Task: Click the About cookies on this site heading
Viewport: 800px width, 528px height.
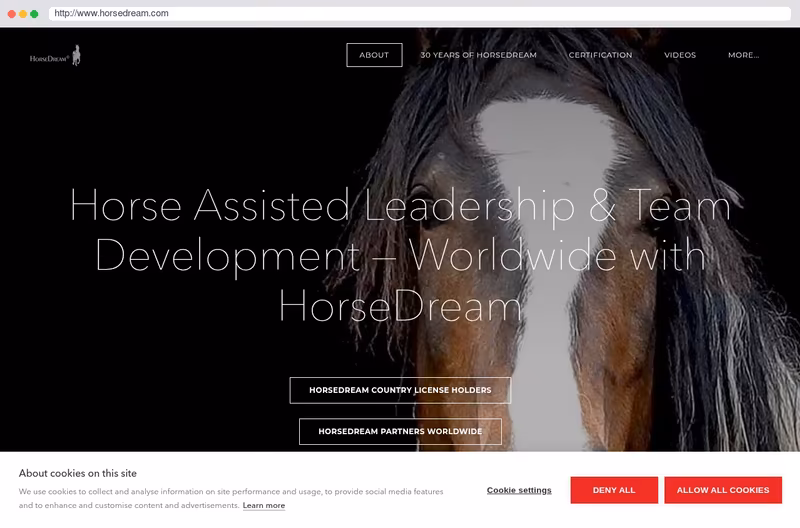Action: (x=78, y=473)
